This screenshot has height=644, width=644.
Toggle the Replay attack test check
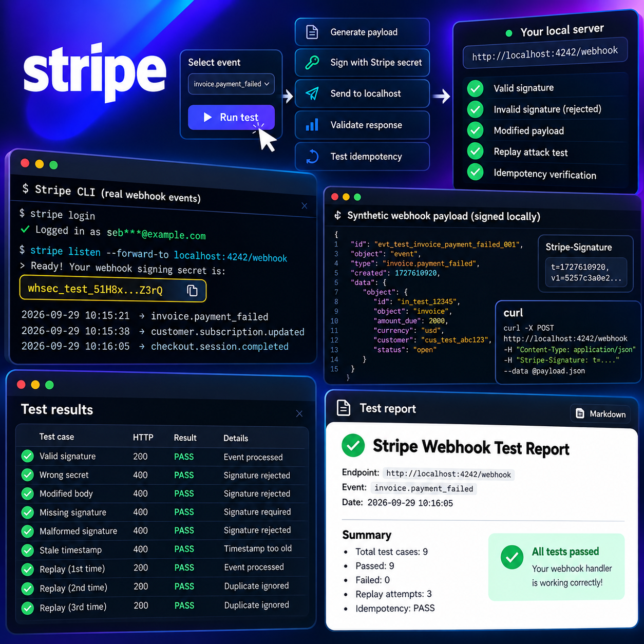point(476,151)
